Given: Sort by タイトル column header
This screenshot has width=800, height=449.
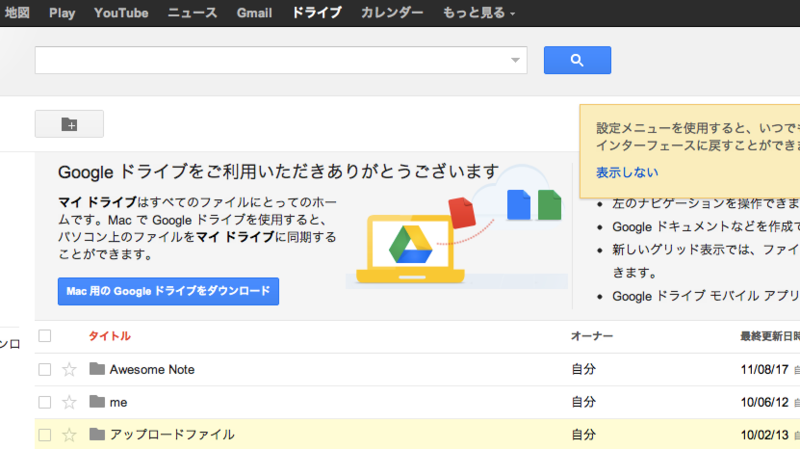Looking at the screenshot, I should coord(109,336).
